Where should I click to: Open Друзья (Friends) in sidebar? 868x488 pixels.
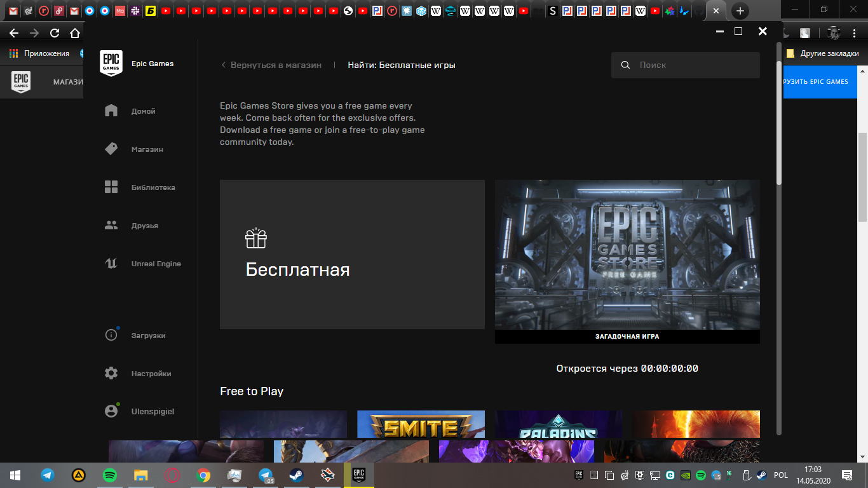coord(132,226)
